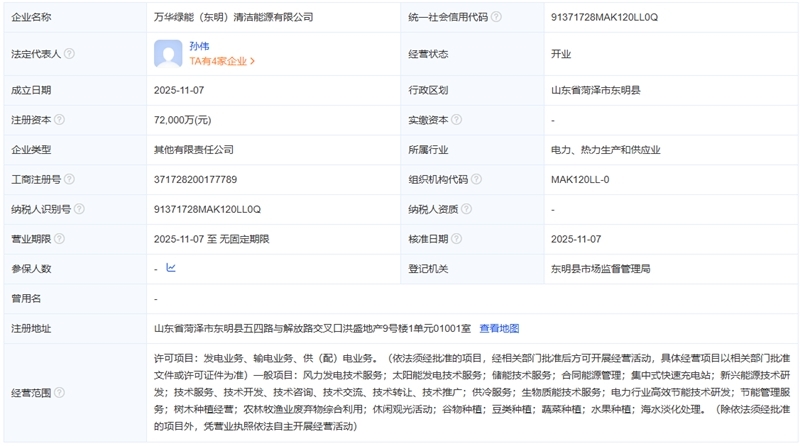800x446 pixels.
Task: Click the registered address text
Action: pyautogui.click(x=312, y=328)
